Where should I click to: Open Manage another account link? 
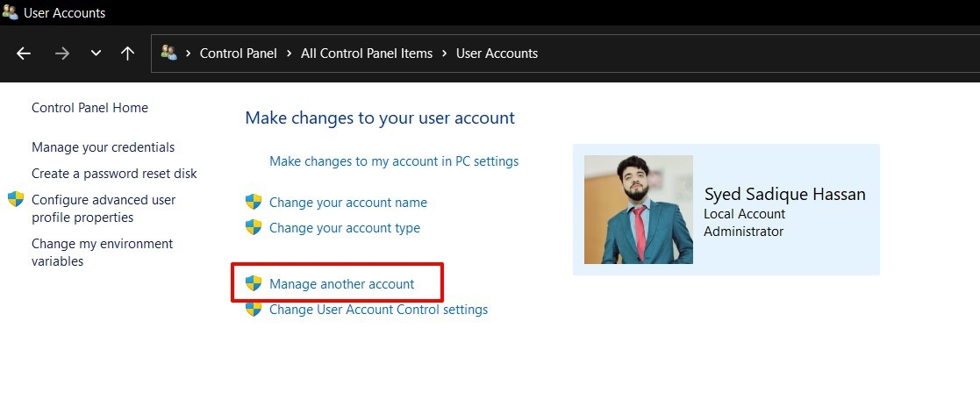pos(341,284)
